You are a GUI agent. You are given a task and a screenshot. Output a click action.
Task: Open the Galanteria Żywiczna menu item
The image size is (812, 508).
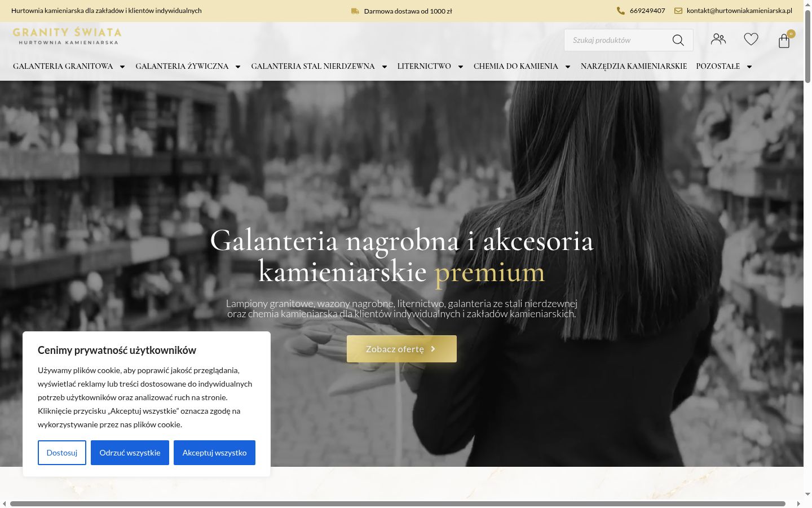pos(182,66)
